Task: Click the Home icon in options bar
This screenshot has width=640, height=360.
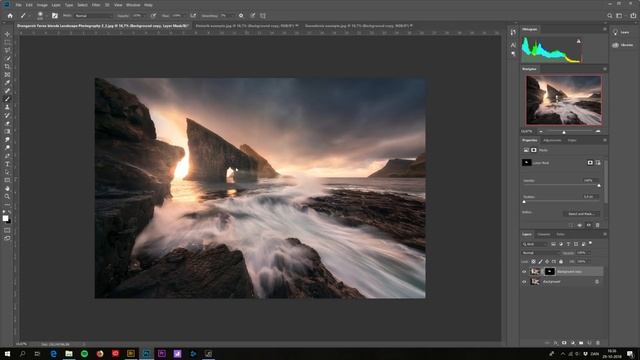Action: (x=10, y=16)
